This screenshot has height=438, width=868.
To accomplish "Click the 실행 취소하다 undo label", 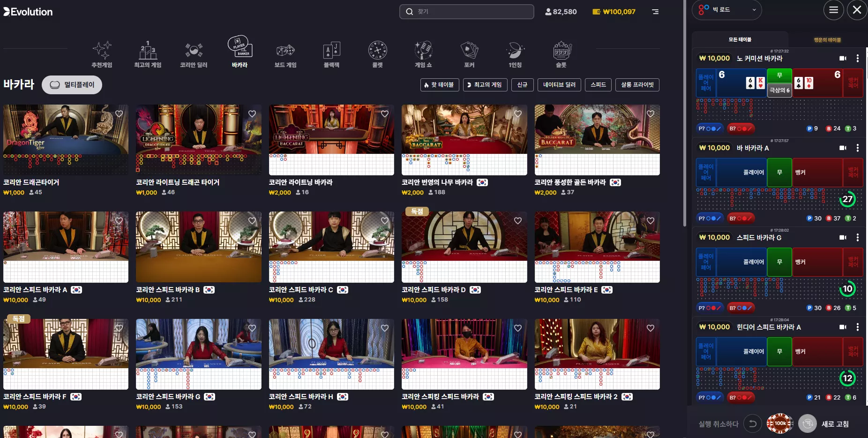I will (718, 424).
